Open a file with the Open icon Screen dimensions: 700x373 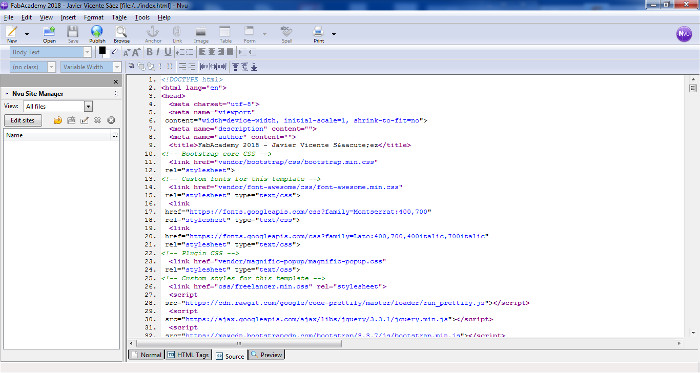coord(49,32)
